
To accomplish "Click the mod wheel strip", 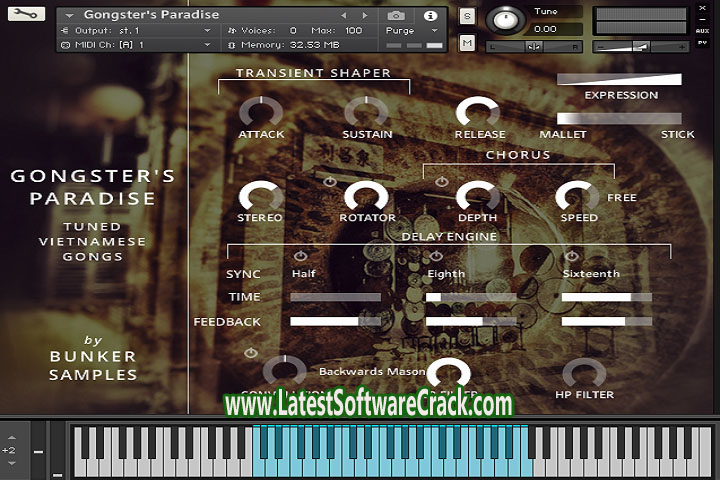I will click(x=57, y=449).
